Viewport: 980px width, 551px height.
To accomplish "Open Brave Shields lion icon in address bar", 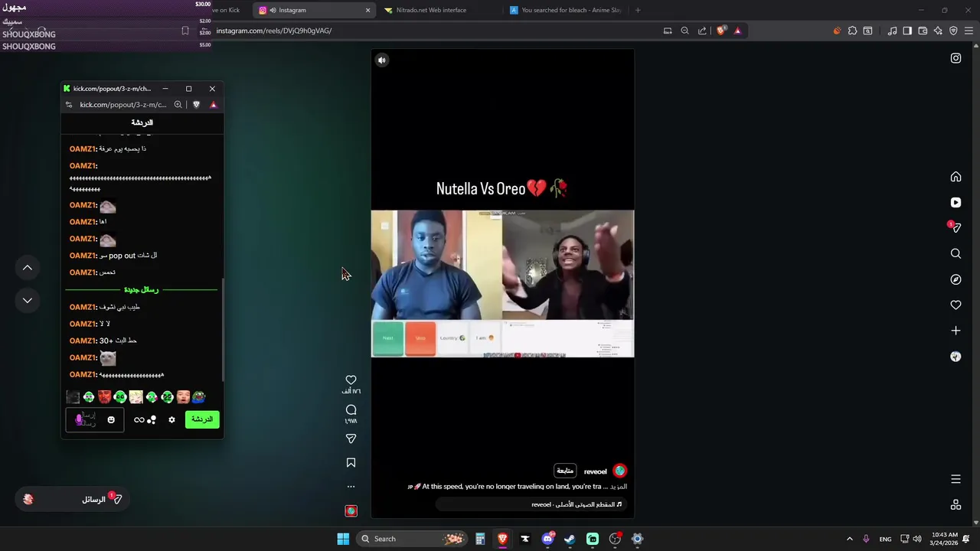I will [720, 31].
